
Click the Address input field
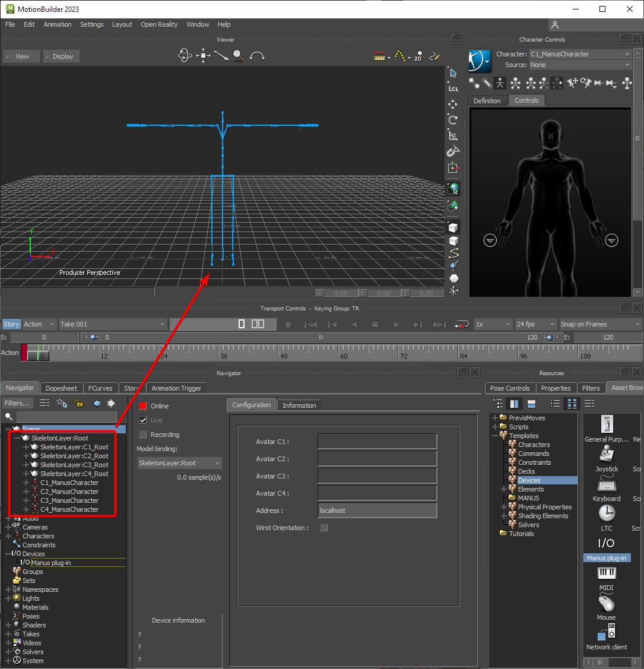(x=377, y=511)
